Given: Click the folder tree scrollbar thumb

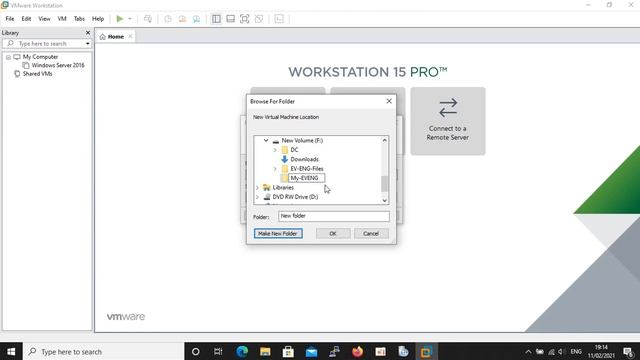Looking at the screenshot, I should (x=384, y=184).
